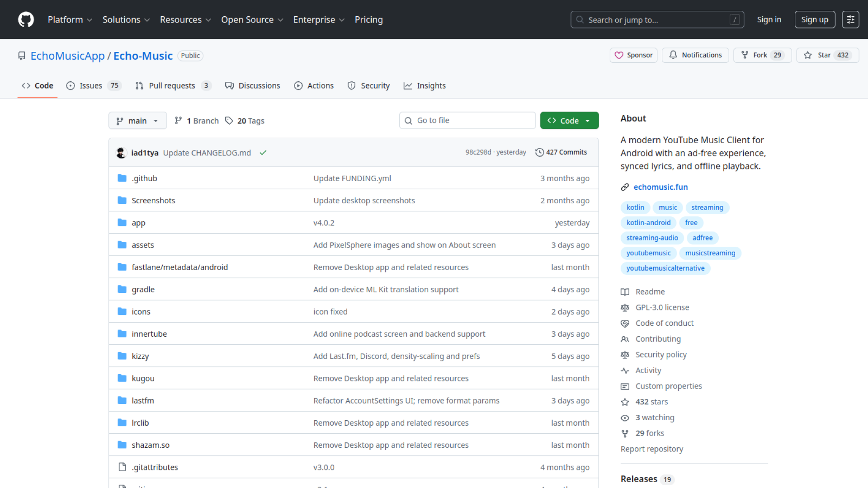Click iad1tya's avatar image
Screen dimensions: 868x488
(x=121, y=153)
